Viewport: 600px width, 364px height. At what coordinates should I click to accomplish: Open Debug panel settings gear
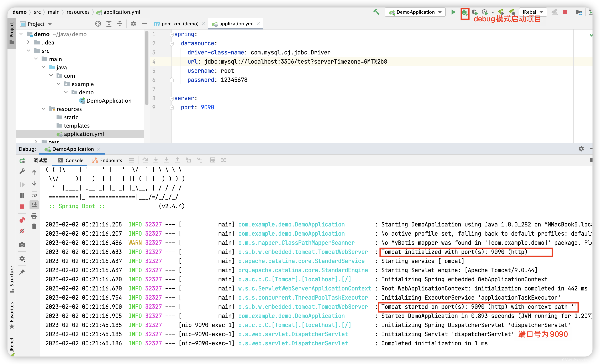tap(581, 149)
